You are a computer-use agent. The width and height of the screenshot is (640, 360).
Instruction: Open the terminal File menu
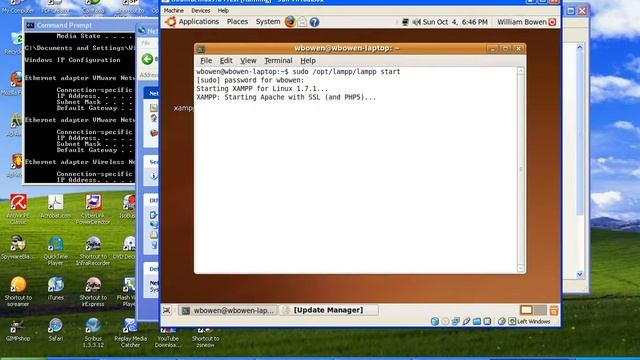206,60
